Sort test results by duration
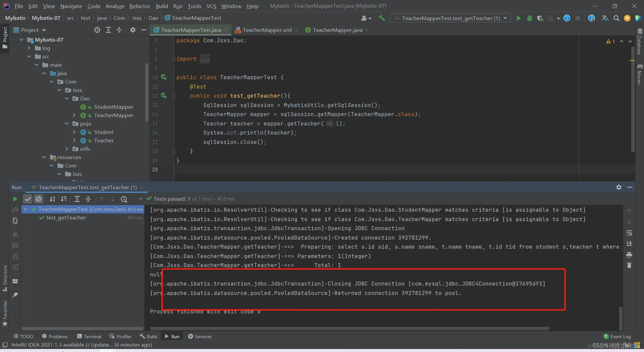 [64, 199]
